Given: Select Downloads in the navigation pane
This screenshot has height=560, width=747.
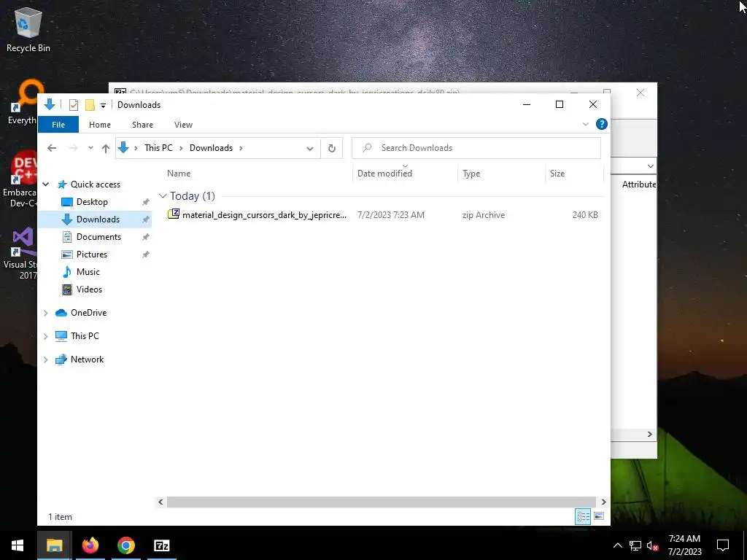Looking at the screenshot, I should click(98, 219).
